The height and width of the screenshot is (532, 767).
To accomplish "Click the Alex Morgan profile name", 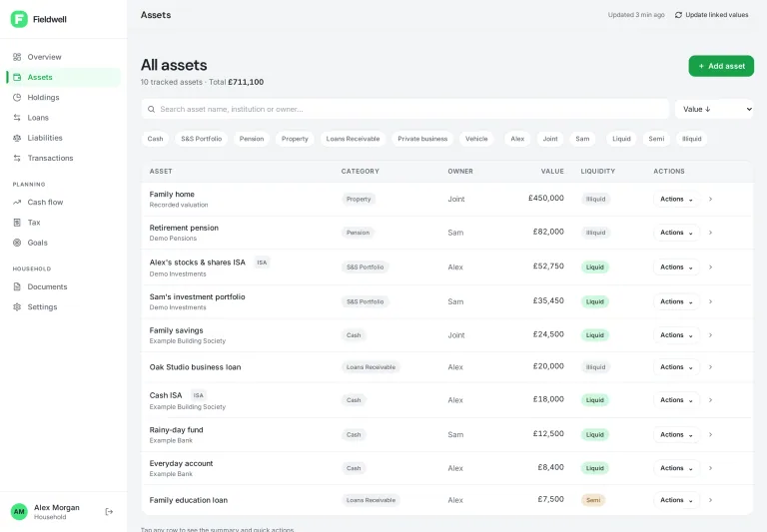I will 56,508.
